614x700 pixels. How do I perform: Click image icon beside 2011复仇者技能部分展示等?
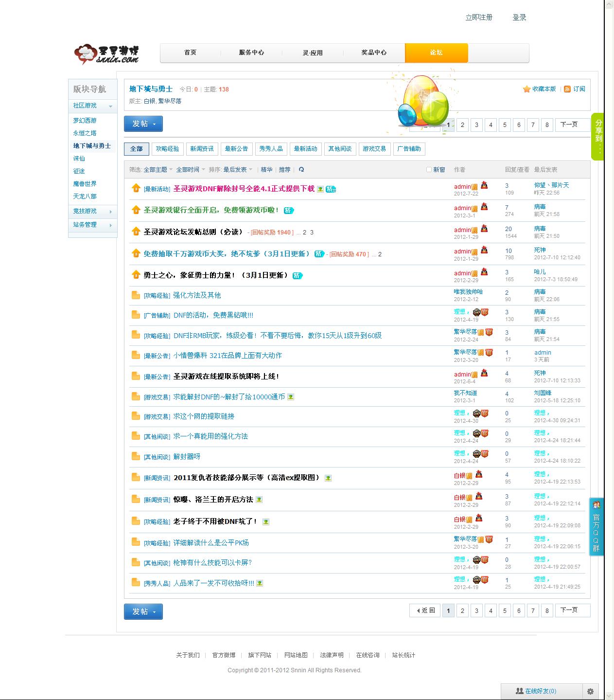pyautogui.click(x=328, y=478)
